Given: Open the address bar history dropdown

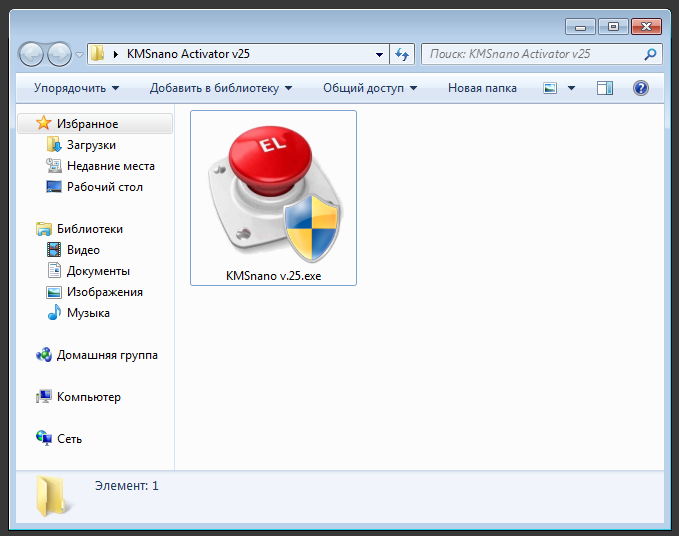Looking at the screenshot, I should coord(379,54).
